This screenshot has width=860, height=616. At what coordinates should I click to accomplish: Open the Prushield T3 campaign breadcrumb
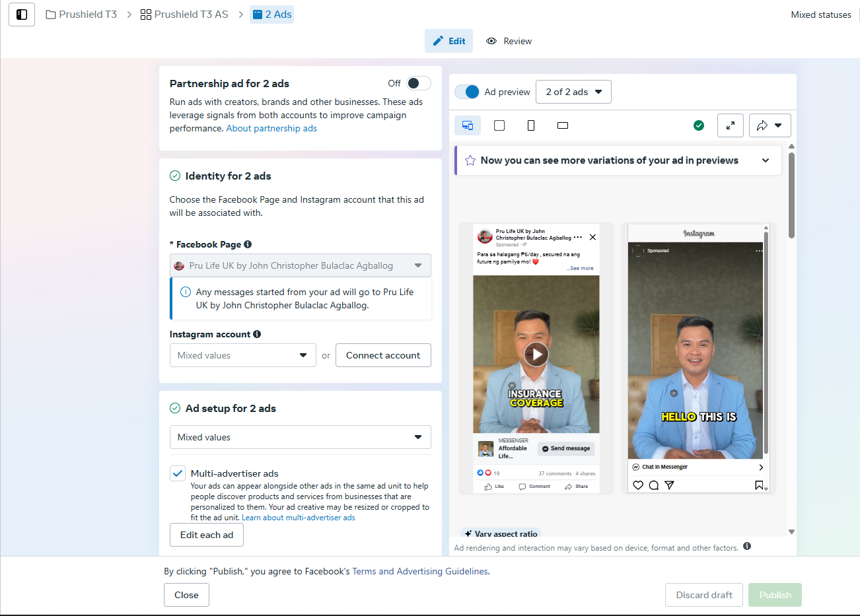click(x=81, y=15)
